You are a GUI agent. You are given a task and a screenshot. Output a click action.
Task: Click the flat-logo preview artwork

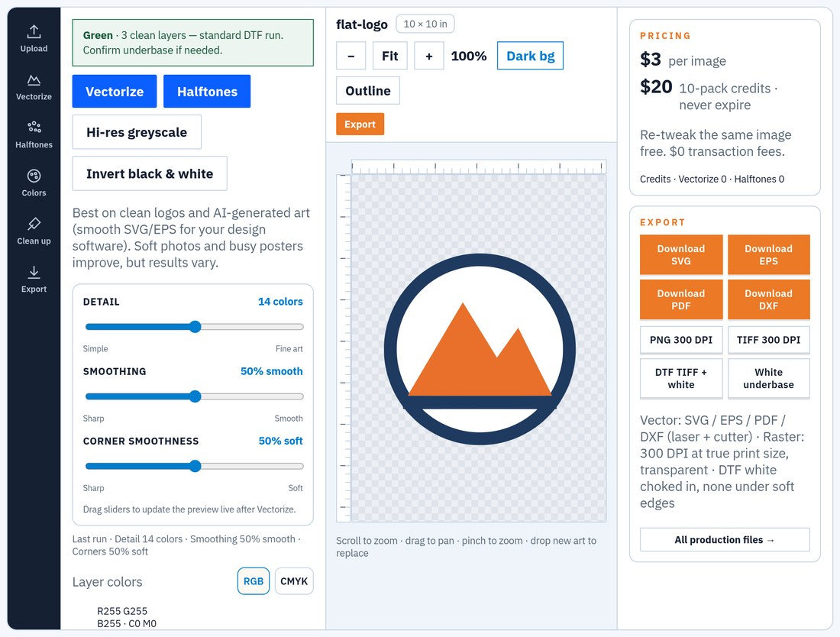click(480, 349)
